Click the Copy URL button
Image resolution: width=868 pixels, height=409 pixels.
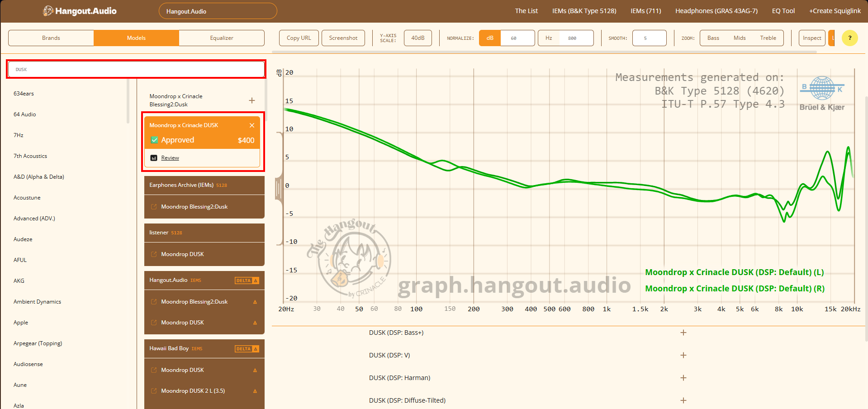tap(299, 38)
